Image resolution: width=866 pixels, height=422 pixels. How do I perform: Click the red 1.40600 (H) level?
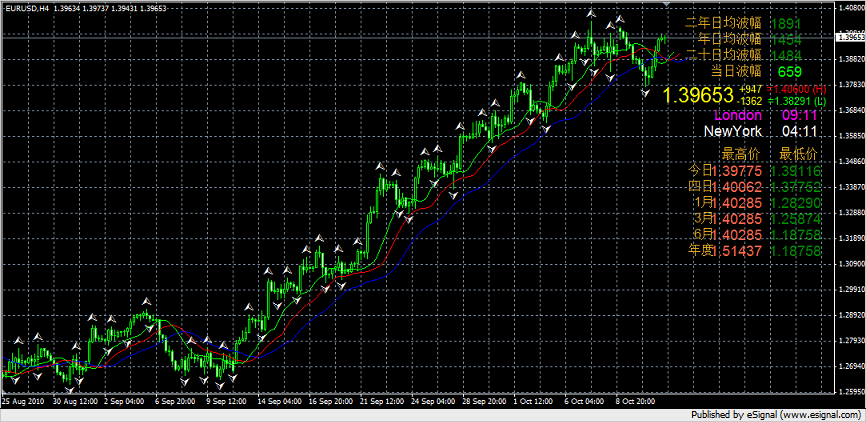796,89
